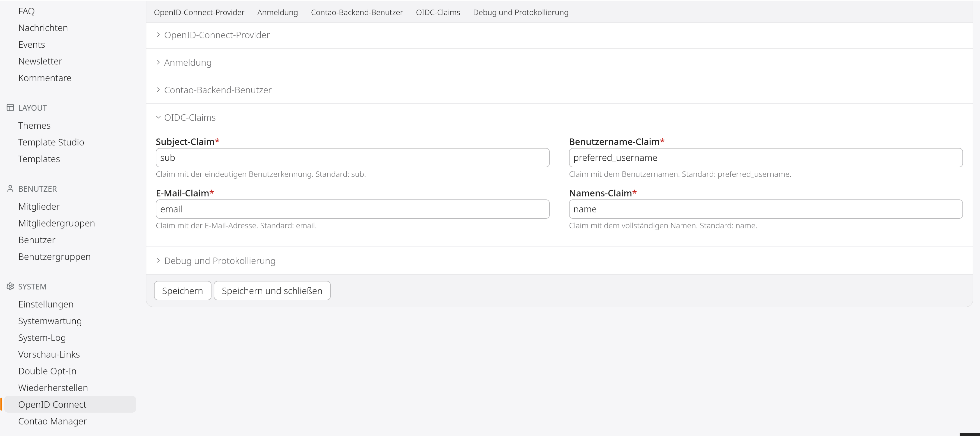Screen dimensions: 980x436
Task: Open Kommentare in the sidebar
Action: click(x=45, y=78)
